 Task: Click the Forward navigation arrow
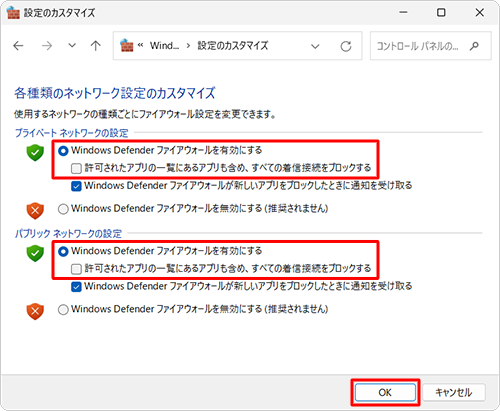(47, 46)
